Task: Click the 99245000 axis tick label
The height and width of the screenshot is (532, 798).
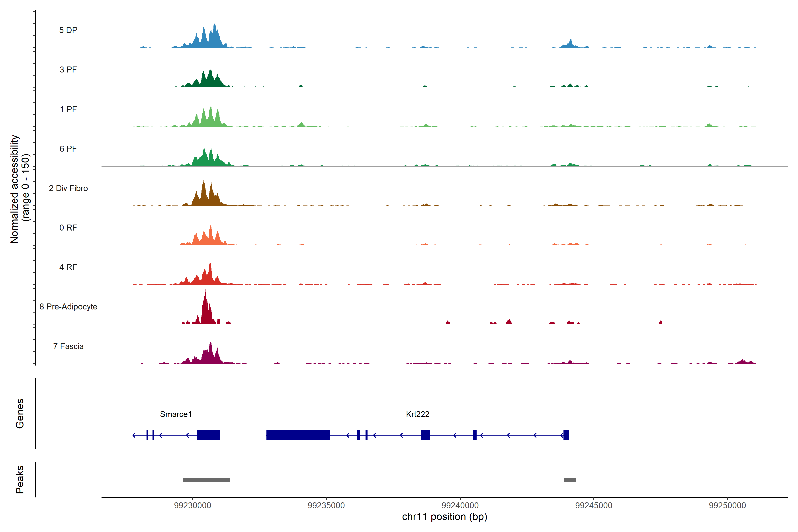Action: tap(594, 506)
